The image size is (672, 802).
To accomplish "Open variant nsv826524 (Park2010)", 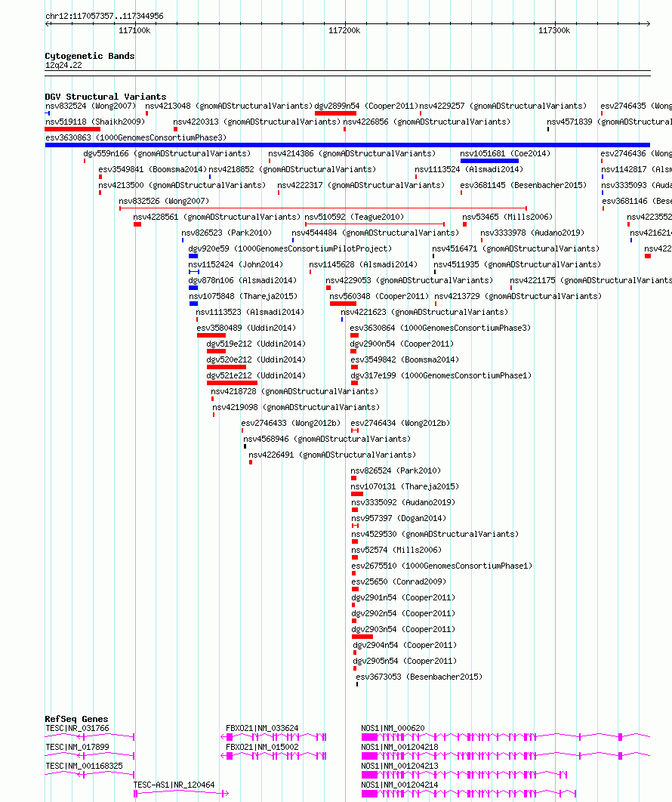I will pos(396,470).
